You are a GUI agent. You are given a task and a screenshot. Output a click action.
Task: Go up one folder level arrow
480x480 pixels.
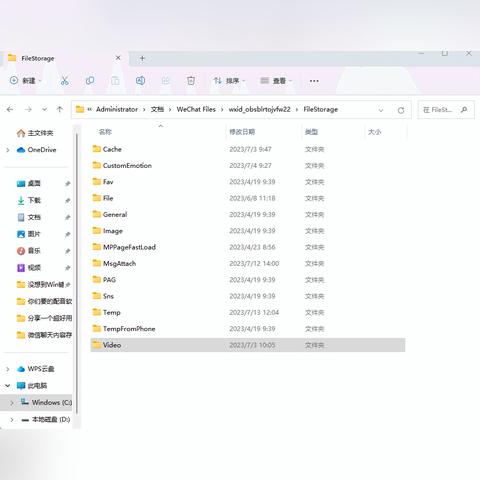click(x=60, y=109)
